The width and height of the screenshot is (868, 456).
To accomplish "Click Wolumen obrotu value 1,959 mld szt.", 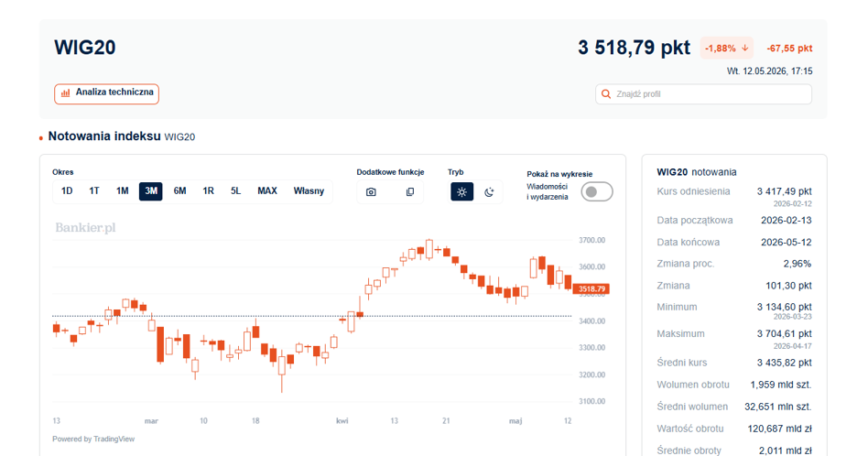I will pos(781,385).
